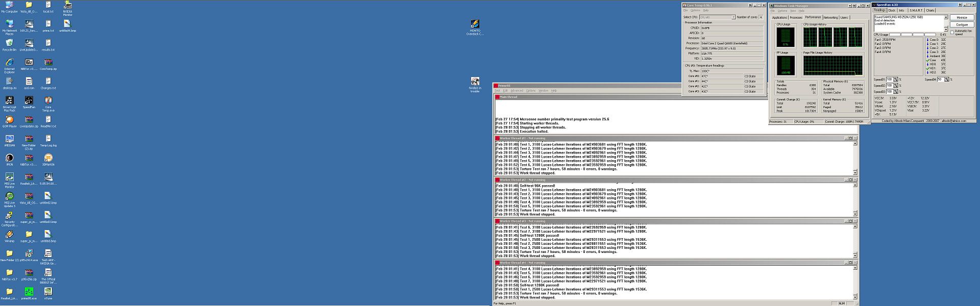Open the HOWTO Overclock desktop shortcut
This screenshot has width=980, height=306.
[475, 28]
